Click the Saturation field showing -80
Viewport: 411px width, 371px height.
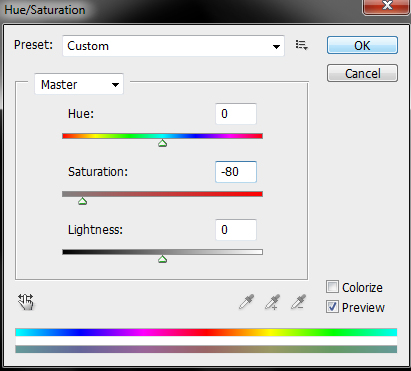point(236,172)
